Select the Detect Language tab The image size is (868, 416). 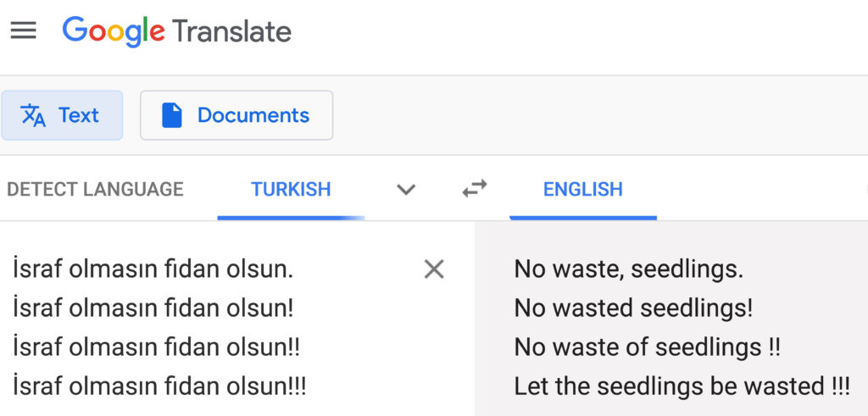click(95, 189)
